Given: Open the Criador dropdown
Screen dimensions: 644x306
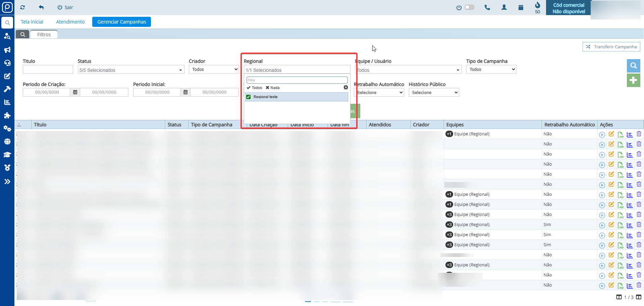Looking at the screenshot, I should click(x=214, y=69).
